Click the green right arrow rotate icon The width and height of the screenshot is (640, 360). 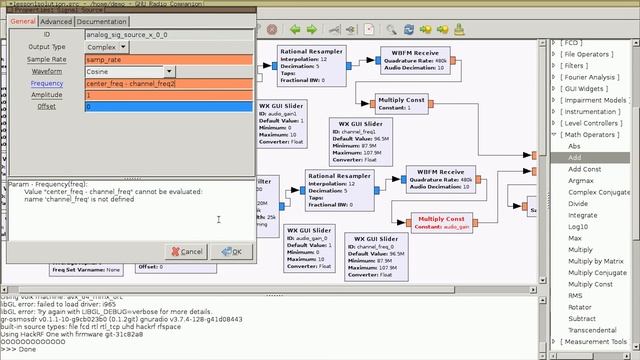pos(312,29)
